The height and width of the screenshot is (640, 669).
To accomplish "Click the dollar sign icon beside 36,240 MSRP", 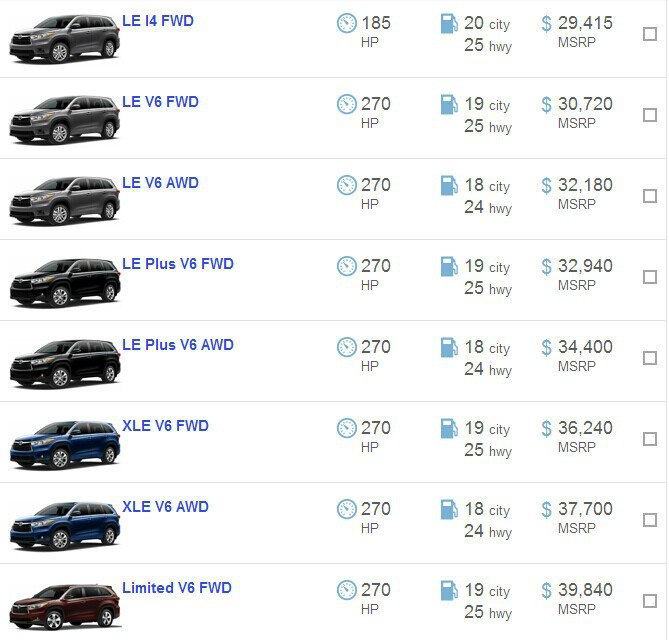I will [x=546, y=428].
